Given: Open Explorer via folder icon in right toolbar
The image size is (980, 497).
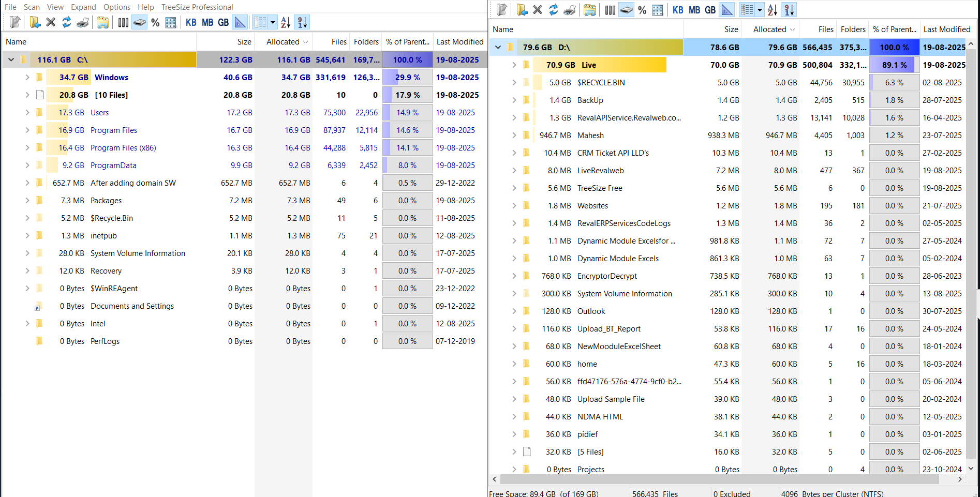Looking at the screenshot, I should click(589, 10).
